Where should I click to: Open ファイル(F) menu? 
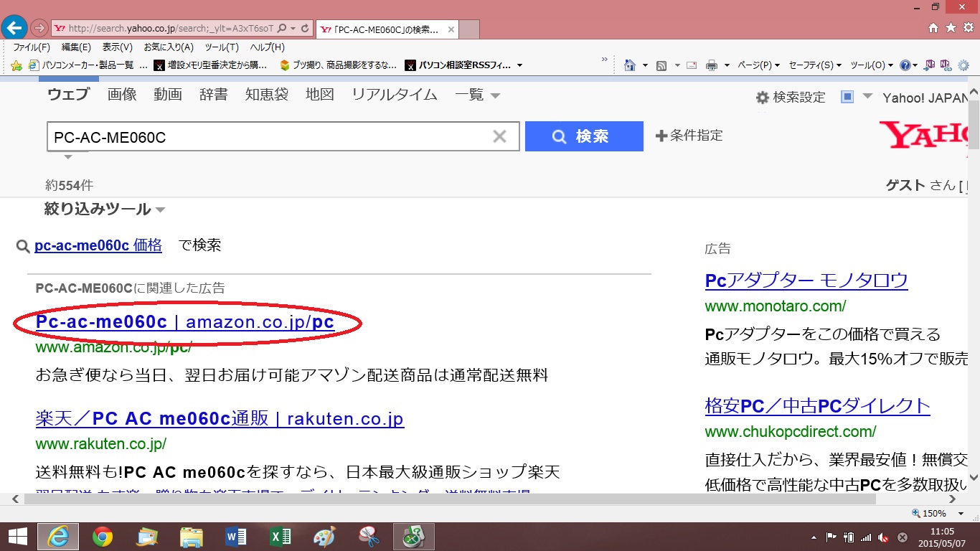[32, 47]
